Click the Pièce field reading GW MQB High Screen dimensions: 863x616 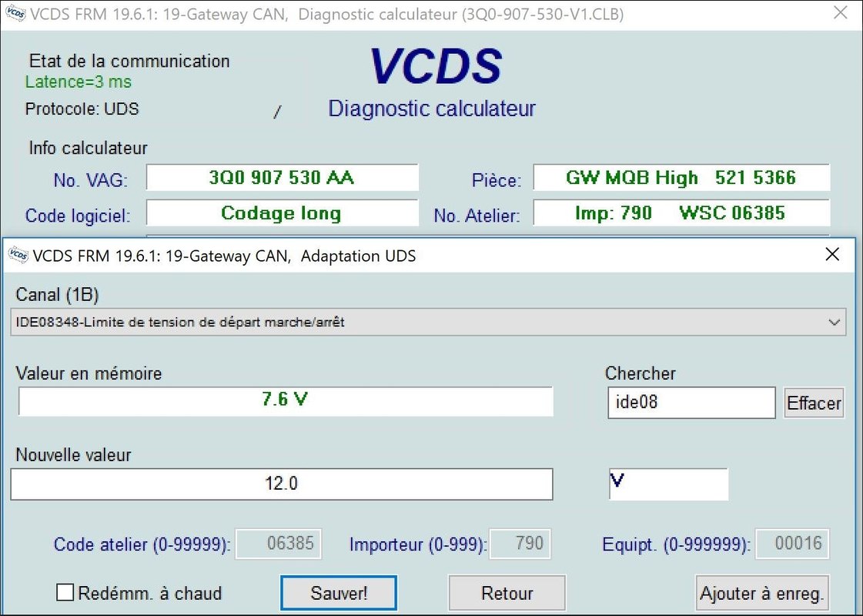tap(681, 178)
